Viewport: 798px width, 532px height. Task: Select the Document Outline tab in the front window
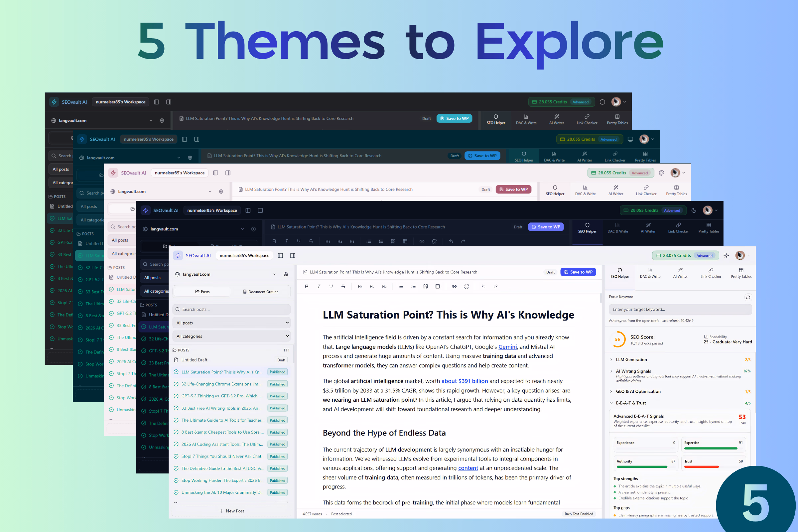click(261, 292)
